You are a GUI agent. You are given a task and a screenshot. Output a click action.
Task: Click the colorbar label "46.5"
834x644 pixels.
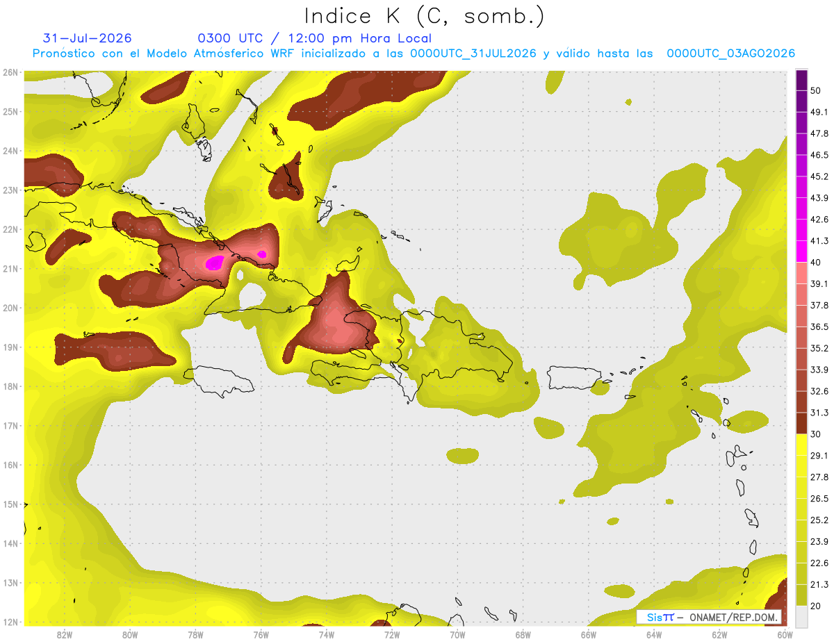(x=819, y=155)
